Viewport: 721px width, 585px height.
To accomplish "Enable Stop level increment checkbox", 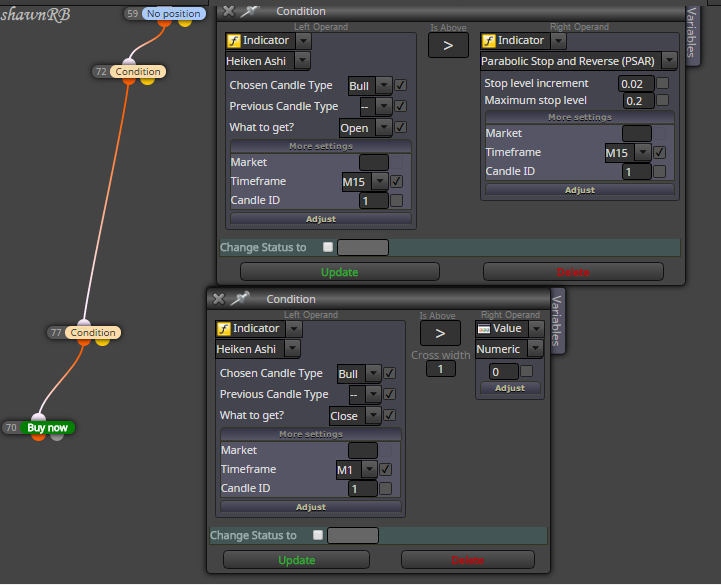I will tap(663, 83).
